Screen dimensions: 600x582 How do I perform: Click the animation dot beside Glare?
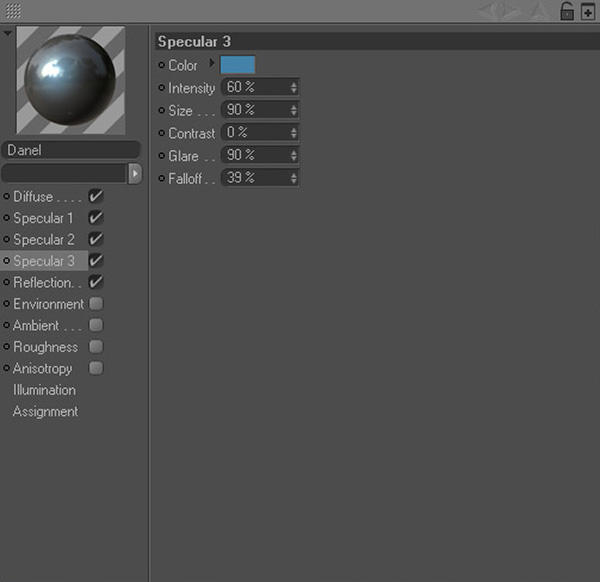click(161, 156)
